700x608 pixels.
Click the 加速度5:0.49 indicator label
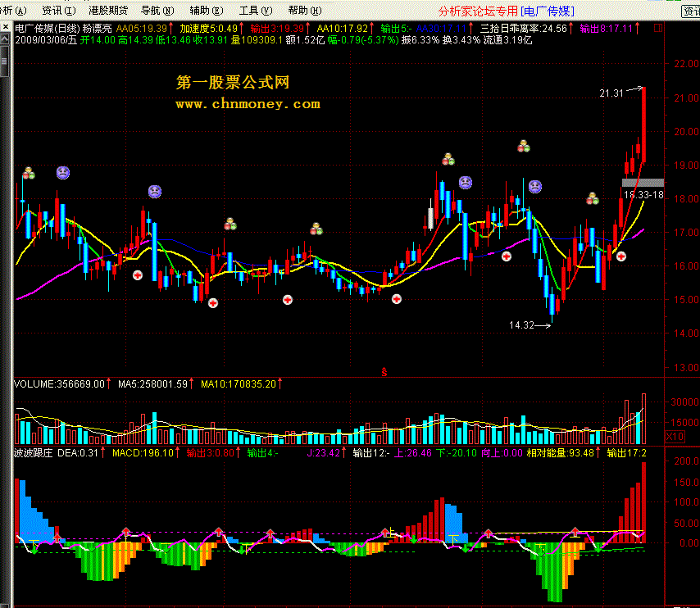(209, 29)
